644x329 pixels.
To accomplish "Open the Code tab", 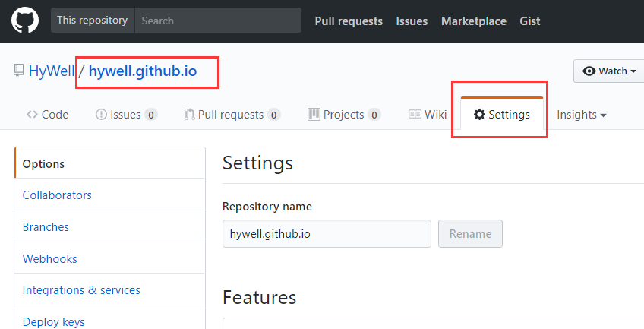I will coord(47,115).
